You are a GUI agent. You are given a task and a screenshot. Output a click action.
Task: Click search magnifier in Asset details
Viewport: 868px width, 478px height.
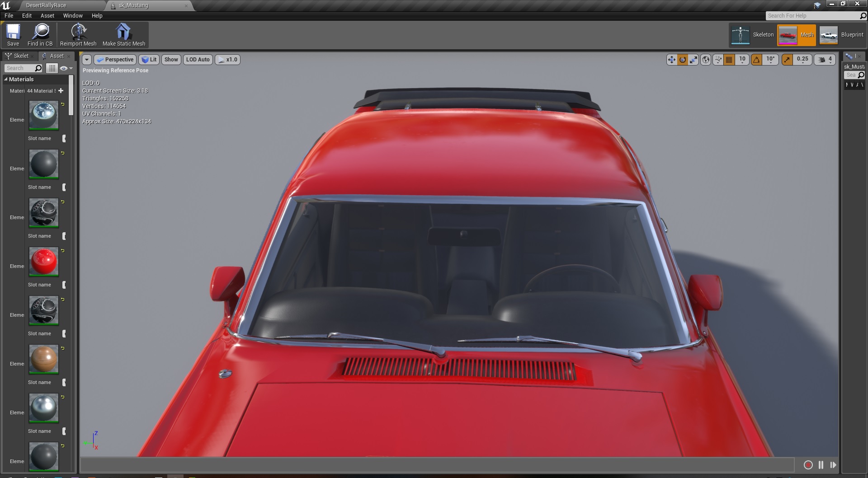click(x=38, y=68)
